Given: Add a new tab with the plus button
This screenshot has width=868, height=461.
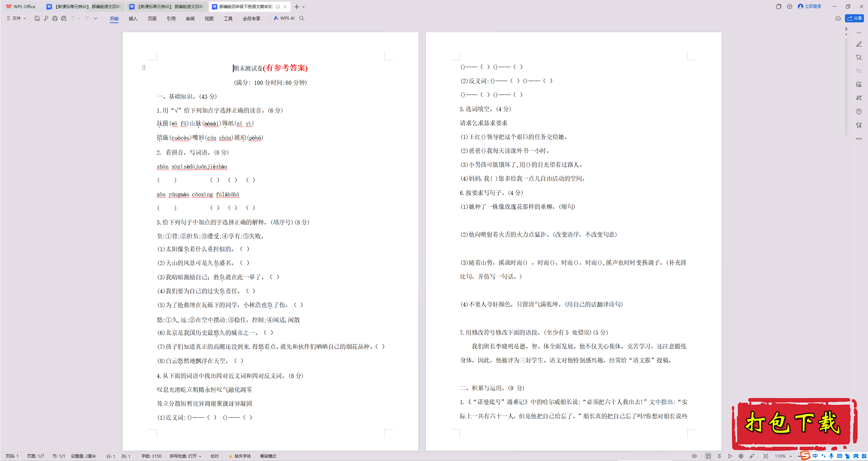Looking at the screenshot, I should pyautogui.click(x=297, y=7).
